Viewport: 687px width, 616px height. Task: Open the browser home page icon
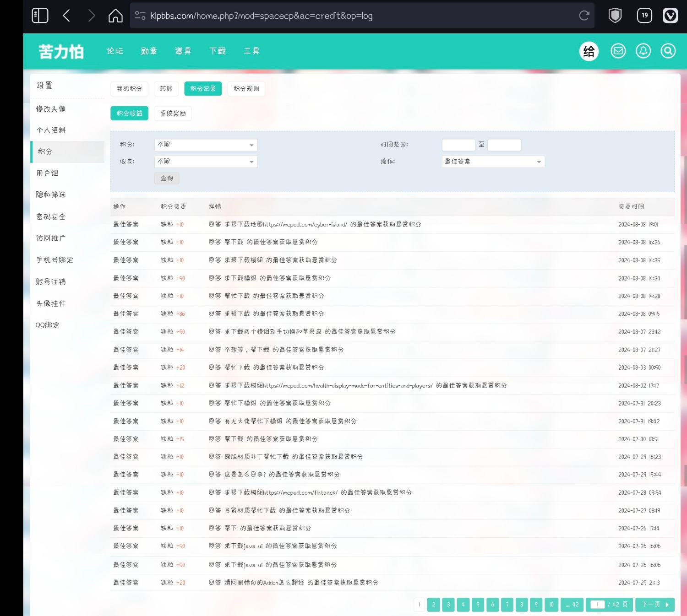click(115, 16)
